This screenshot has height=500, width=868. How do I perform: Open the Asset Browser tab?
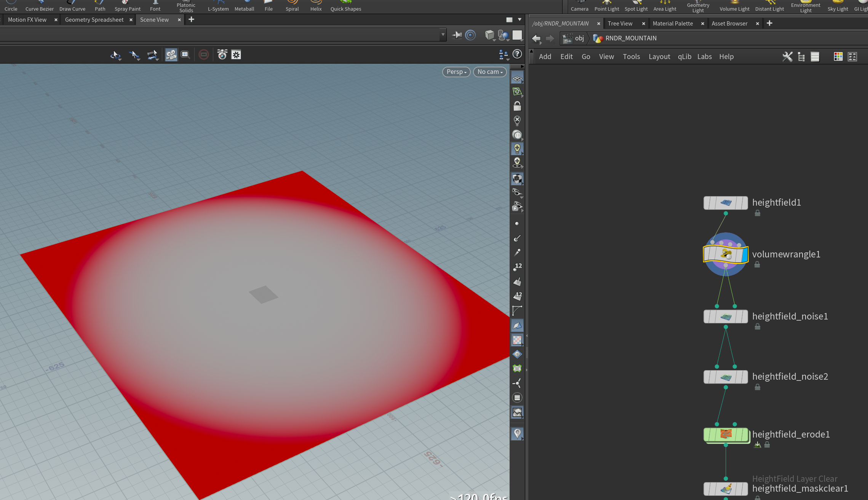tap(729, 24)
